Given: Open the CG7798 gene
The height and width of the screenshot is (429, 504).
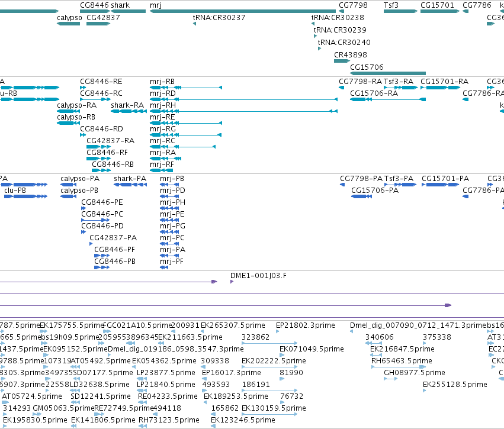Looking at the screenshot, I should (x=341, y=11).
